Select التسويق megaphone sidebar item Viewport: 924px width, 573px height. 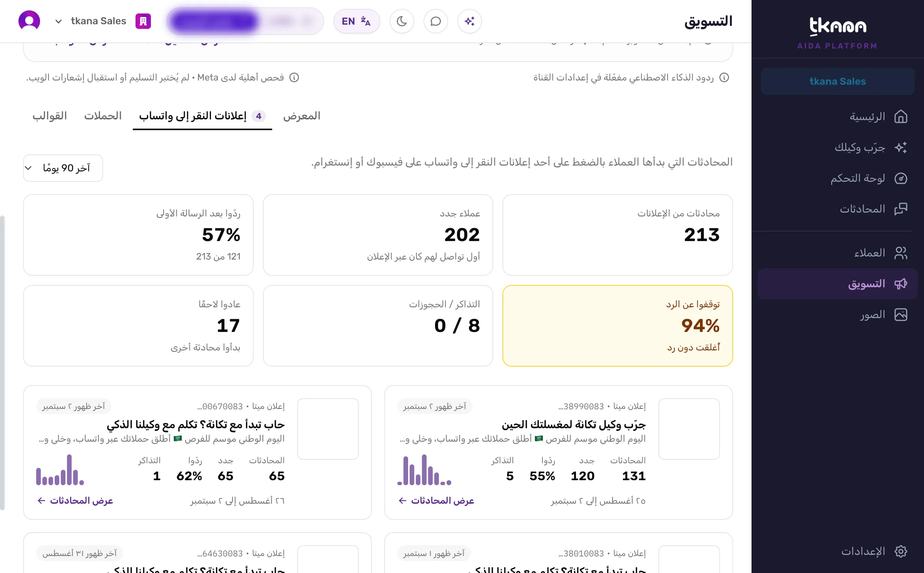(838, 284)
